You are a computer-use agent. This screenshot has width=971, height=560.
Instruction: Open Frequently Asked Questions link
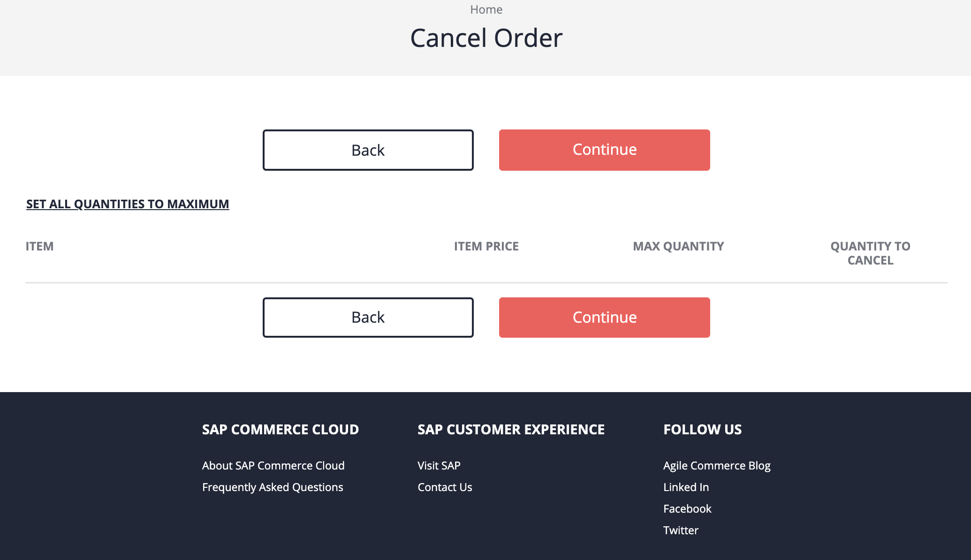tap(273, 487)
